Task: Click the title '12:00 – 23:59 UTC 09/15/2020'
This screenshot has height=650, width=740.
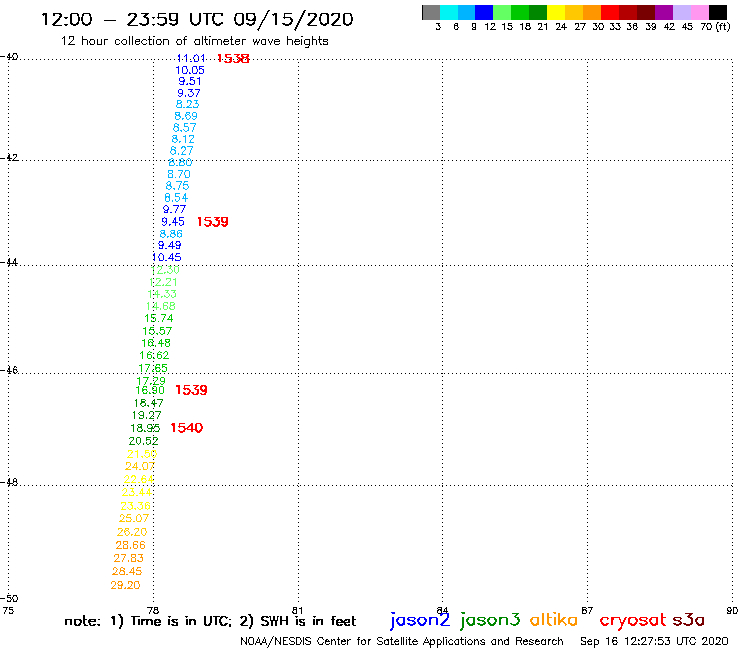Action: [197, 19]
